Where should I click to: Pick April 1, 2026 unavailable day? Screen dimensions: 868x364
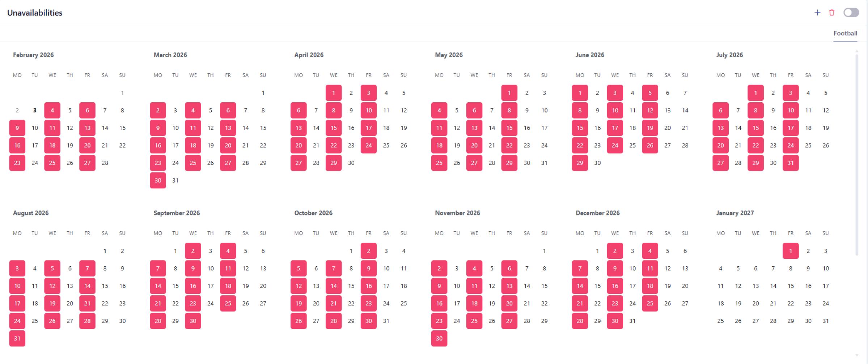click(334, 93)
